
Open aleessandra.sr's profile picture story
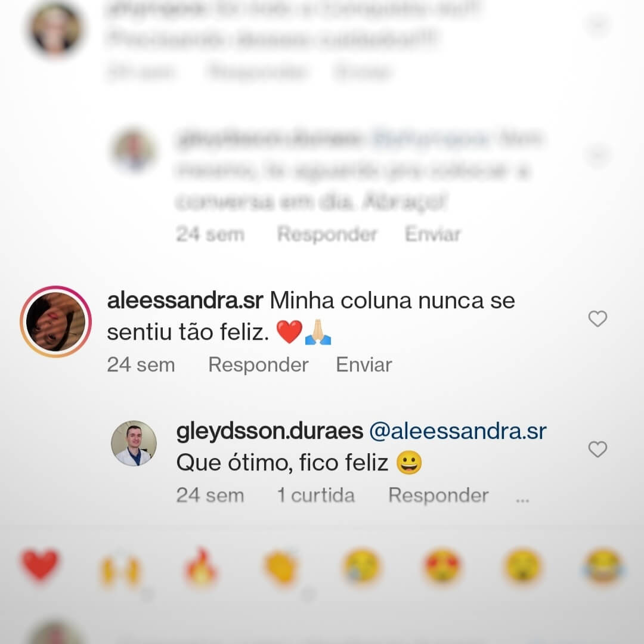coord(56,321)
